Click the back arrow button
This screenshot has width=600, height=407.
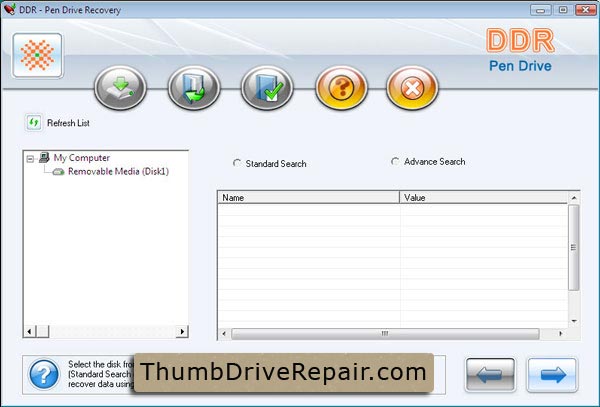tap(490, 375)
